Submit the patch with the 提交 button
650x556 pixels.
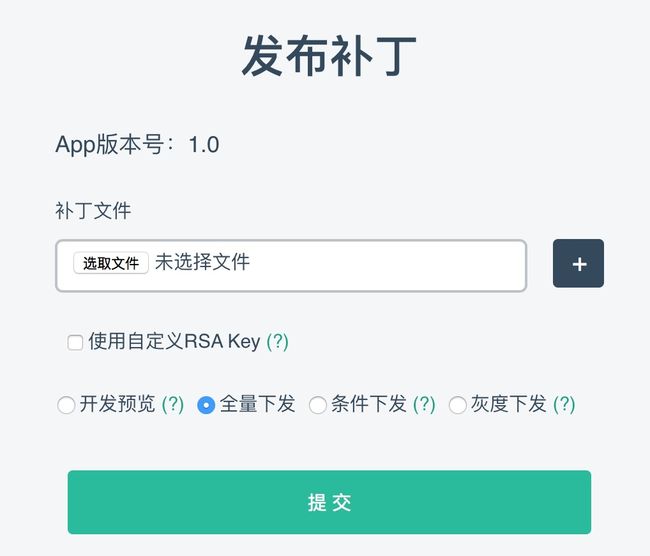tap(329, 502)
